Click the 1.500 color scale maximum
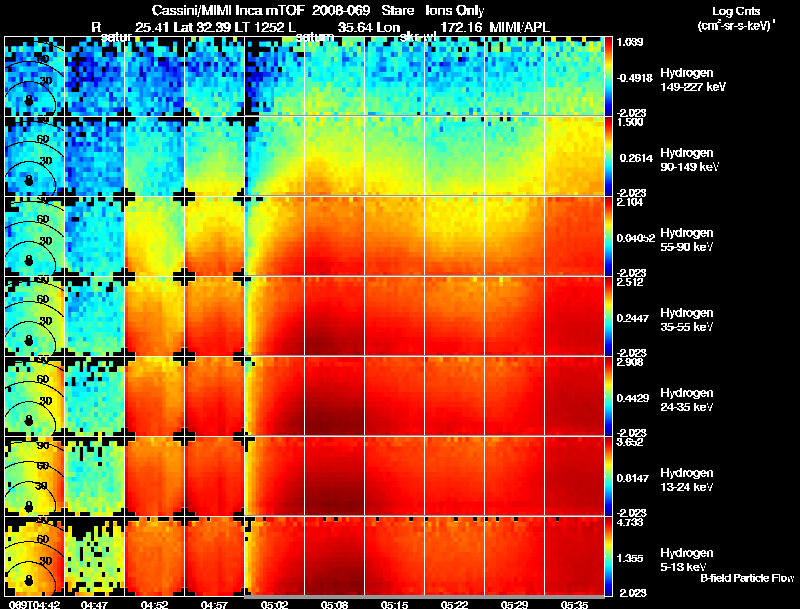Screen dimensions: 800x609 pos(630,122)
